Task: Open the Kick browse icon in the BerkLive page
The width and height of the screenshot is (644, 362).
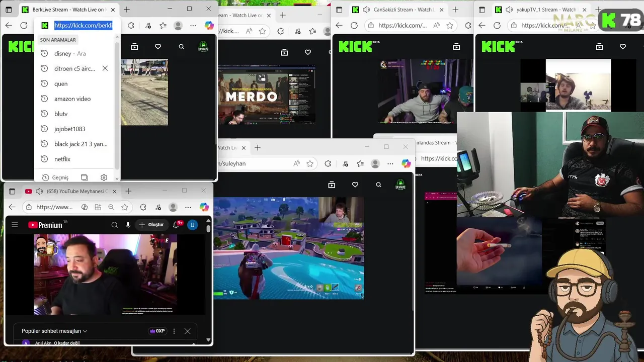Action: [134, 46]
